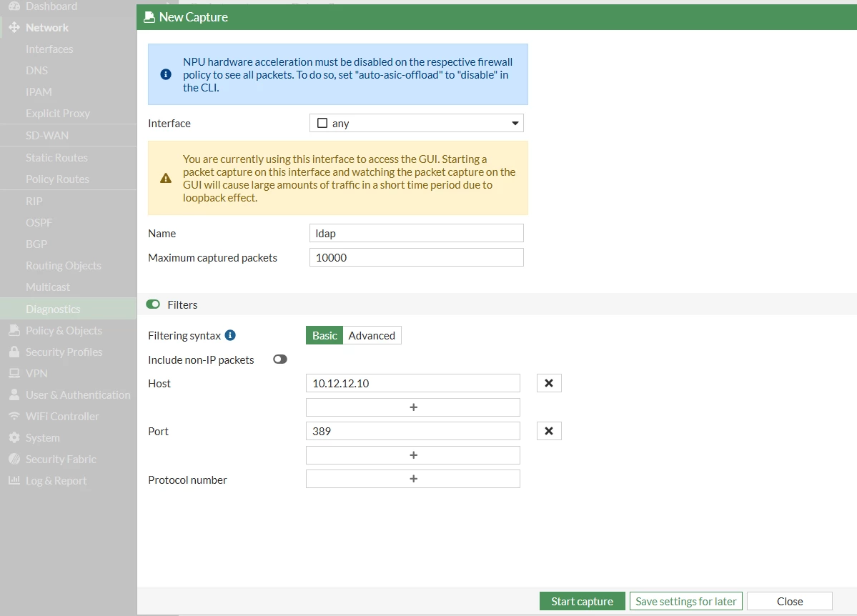
Task: Remove the Port 389 entry
Action: point(549,431)
